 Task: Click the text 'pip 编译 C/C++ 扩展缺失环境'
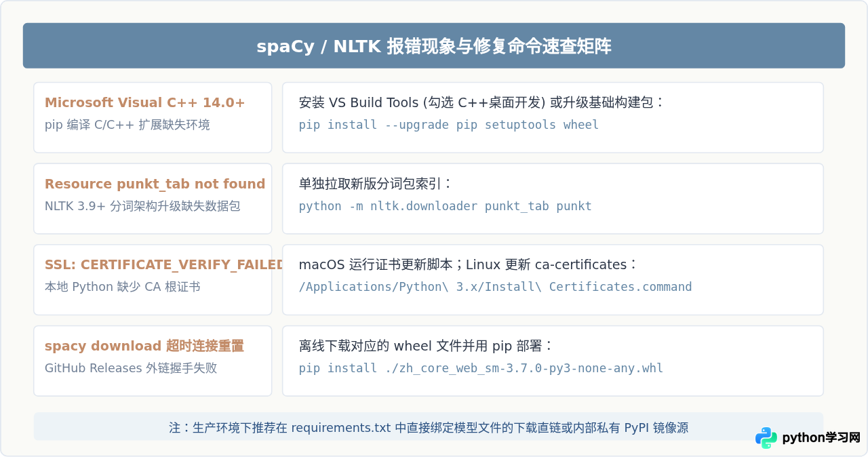(127, 125)
